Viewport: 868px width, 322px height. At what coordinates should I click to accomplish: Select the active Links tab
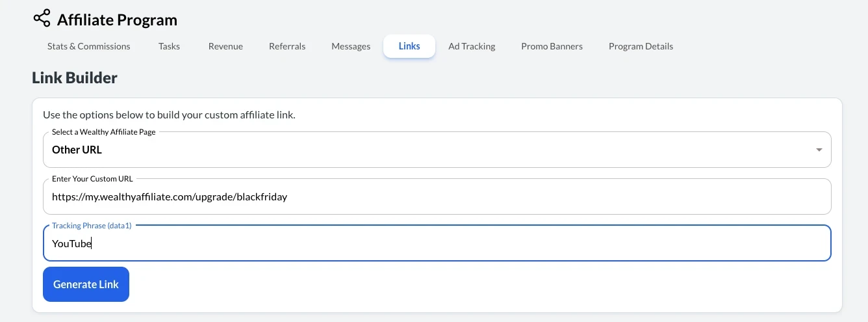(x=409, y=46)
